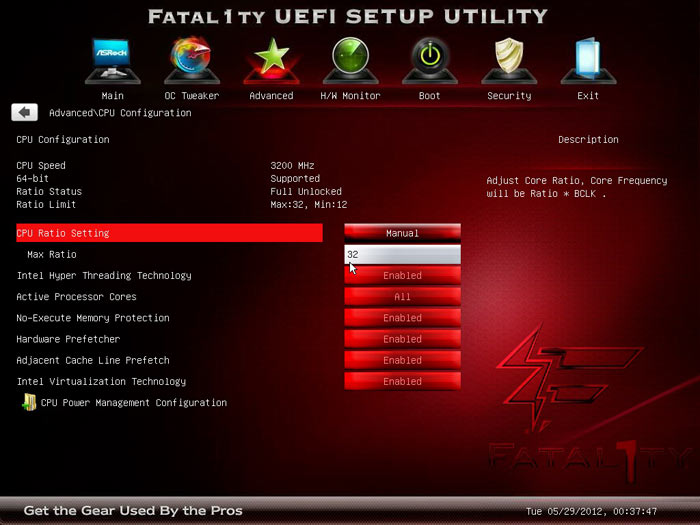Select Active Processor Cores label
The height and width of the screenshot is (525, 700).
[76, 296]
